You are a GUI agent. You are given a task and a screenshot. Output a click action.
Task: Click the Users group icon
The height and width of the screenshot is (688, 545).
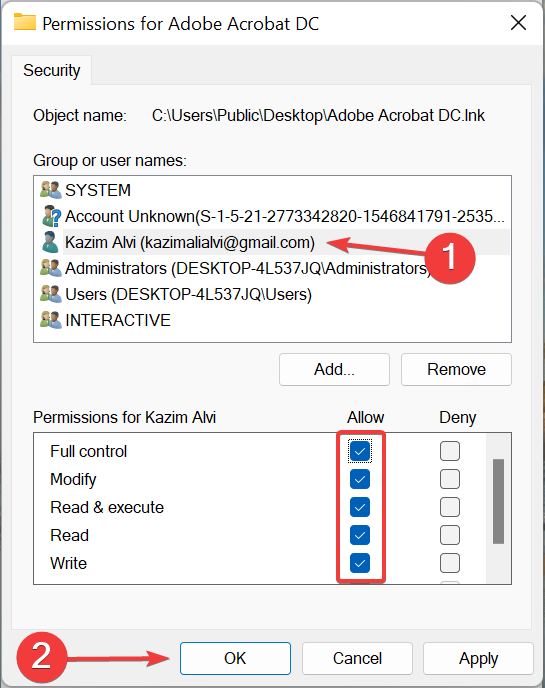(x=50, y=294)
